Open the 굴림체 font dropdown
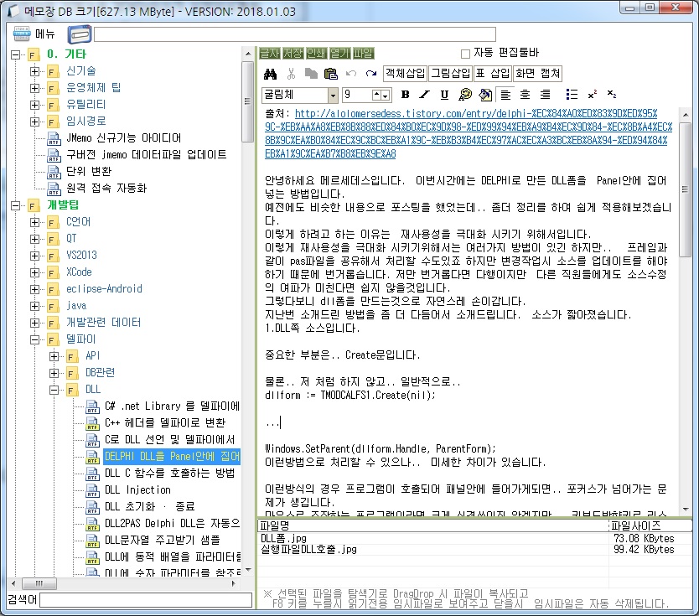Image resolution: width=699 pixels, height=616 pixels. [x=333, y=95]
